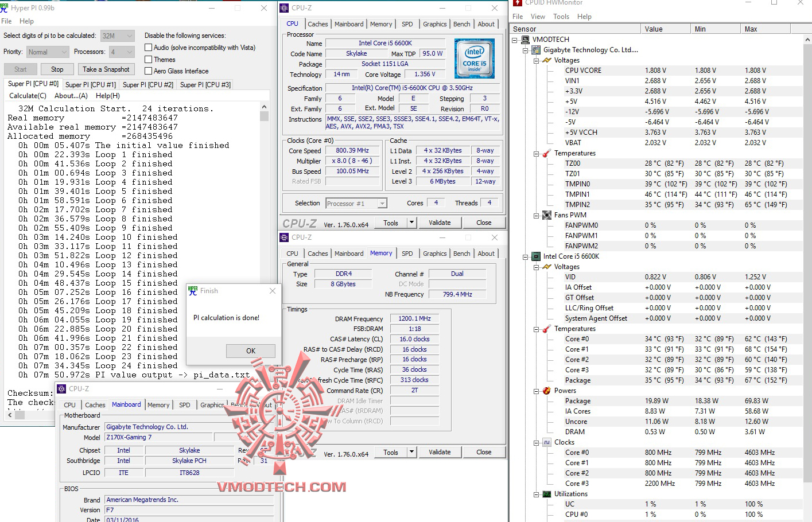Image resolution: width=812 pixels, height=522 pixels.
Task: Switch to the Super PI [CPU #3] tab
Action: click(205, 84)
